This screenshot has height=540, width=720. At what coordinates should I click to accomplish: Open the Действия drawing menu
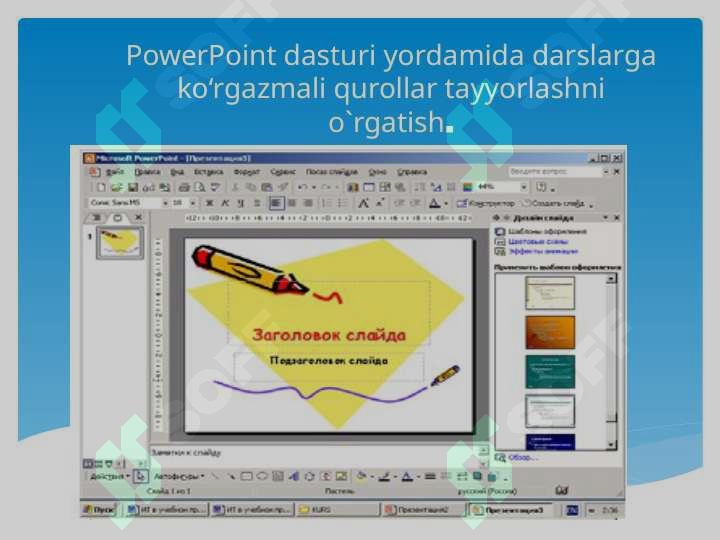(x=110, y=476)
